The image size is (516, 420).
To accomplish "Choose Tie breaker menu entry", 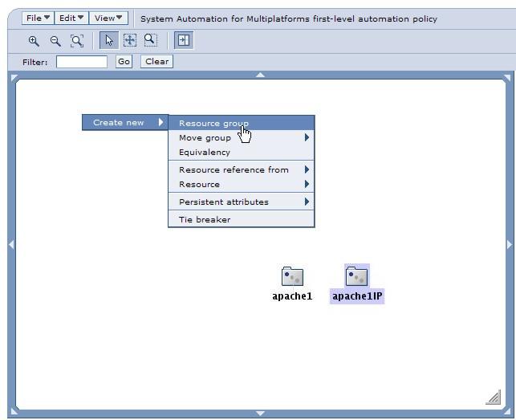I will (242, 219).
